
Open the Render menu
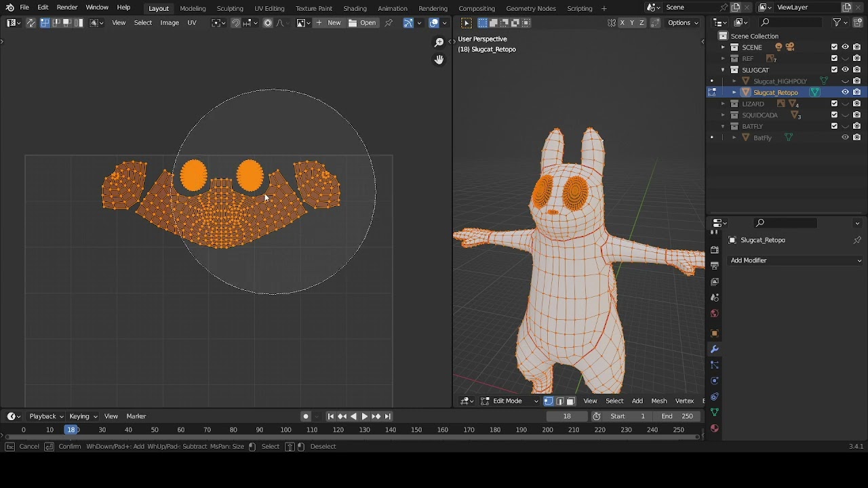coord(67,7)
